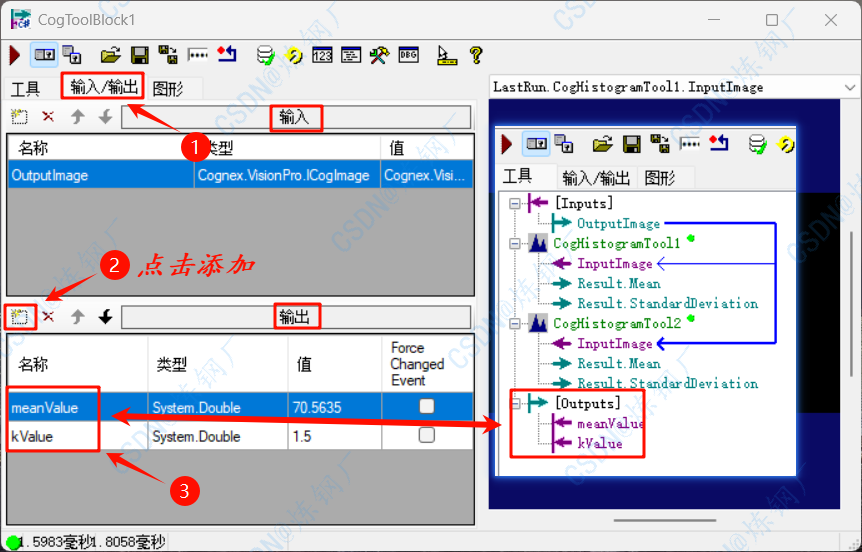Screen dimensions: 862x552
Task: Select kValue under [Outputs] in tree
Action: pos(599,443)
